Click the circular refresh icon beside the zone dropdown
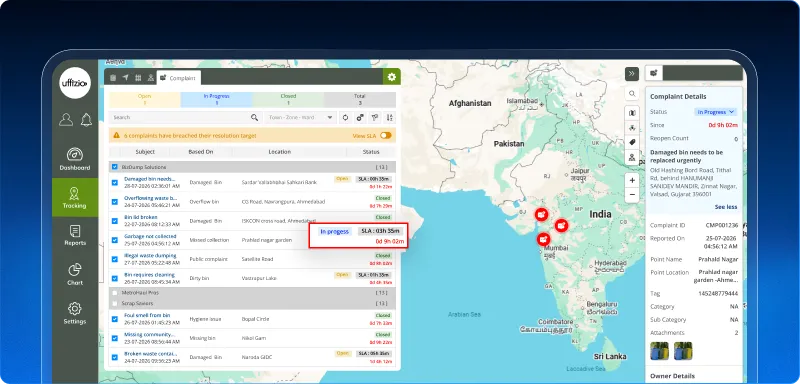Viewport: 800px width, 384px height. [x=345, y=117]
